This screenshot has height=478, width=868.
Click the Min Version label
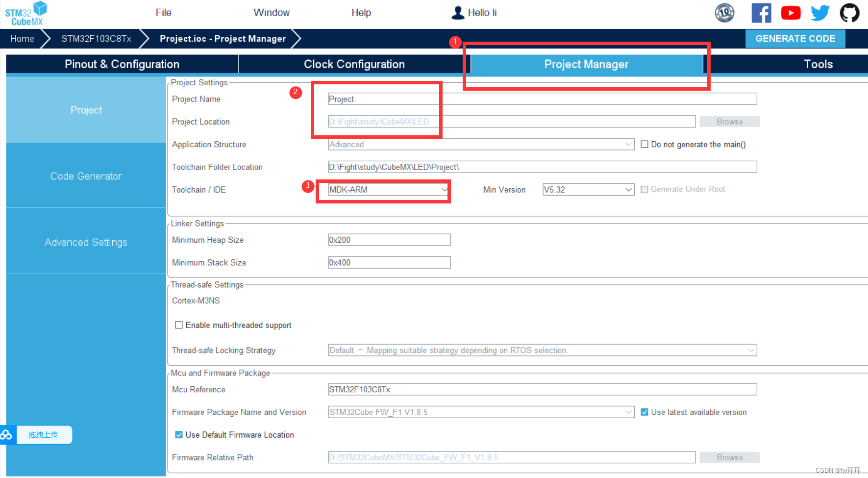click(504, 190)
